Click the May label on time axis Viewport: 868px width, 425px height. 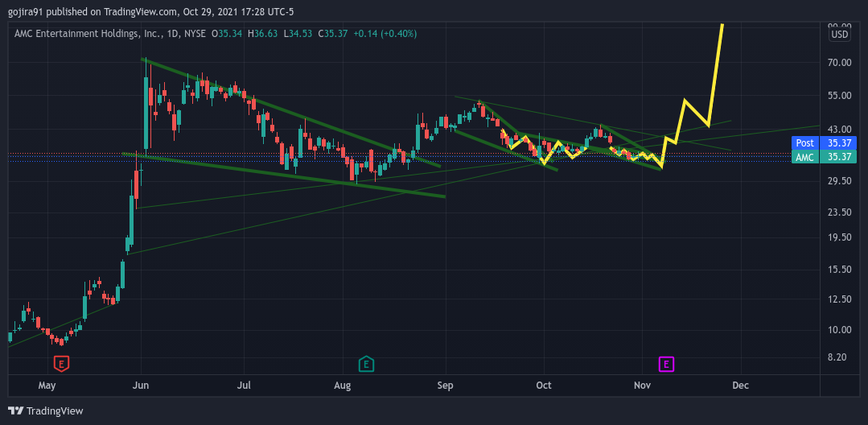coord(47,385)
